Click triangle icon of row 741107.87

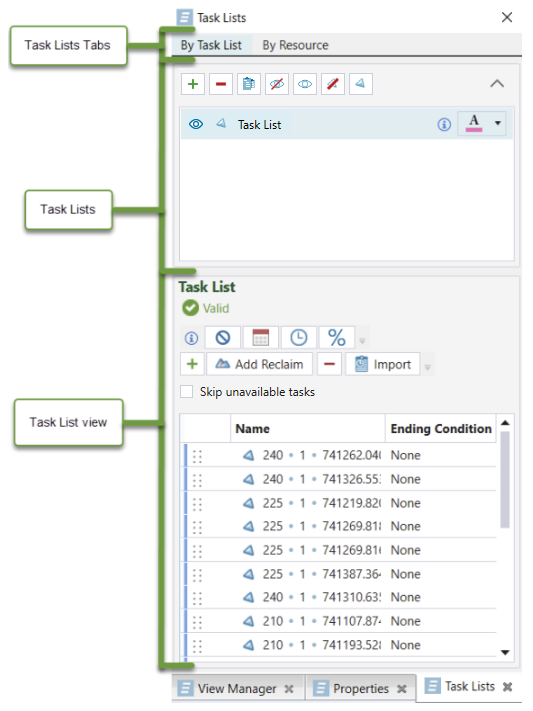[249, 621]
